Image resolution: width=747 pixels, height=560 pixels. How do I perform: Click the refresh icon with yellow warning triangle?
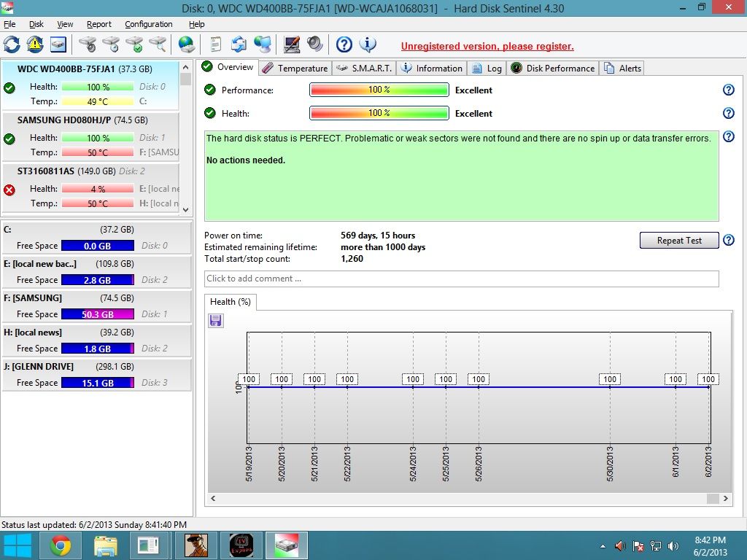pos(35,44)
